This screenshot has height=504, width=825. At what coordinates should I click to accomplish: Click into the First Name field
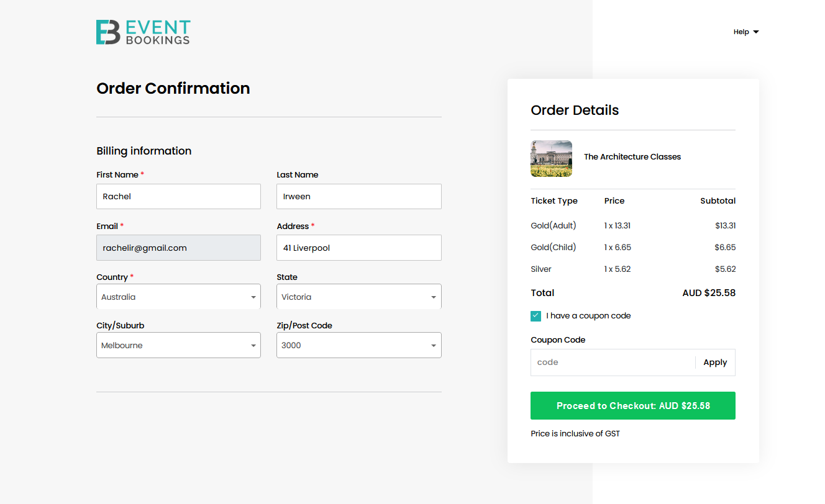pyautogui.click(x=178, y=196)
